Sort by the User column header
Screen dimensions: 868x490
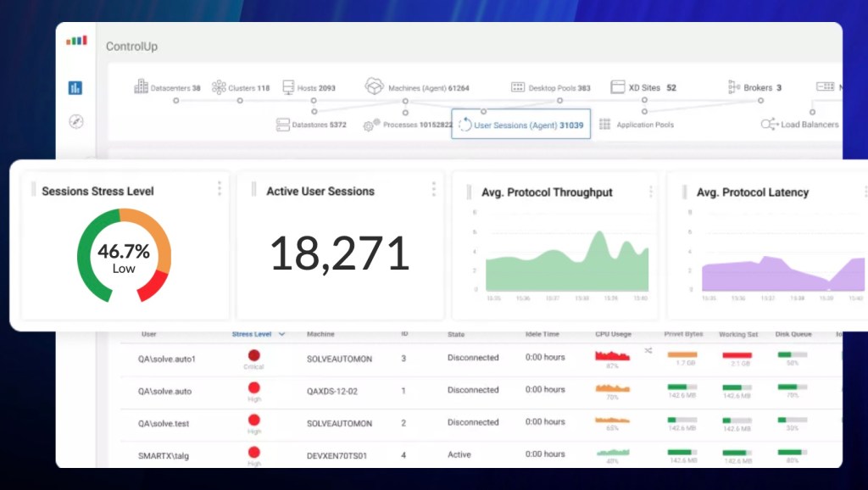coord(149,334)
